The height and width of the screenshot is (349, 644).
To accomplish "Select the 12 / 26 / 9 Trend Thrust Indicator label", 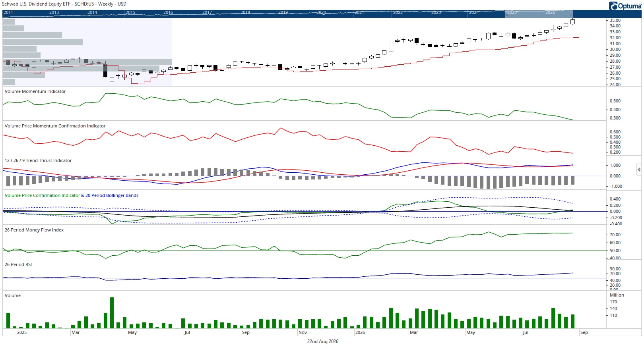I will [x=38, y=160].
